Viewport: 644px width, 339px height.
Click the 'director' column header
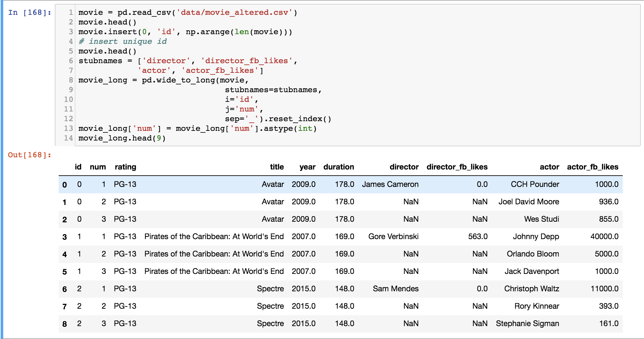pos(404,167)
